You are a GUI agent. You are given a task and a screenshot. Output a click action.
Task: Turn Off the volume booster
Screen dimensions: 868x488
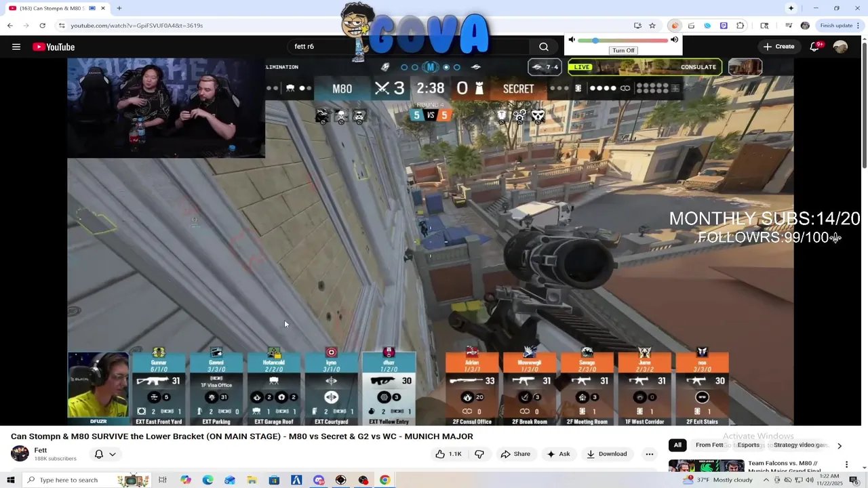click(x=623, y=51)
